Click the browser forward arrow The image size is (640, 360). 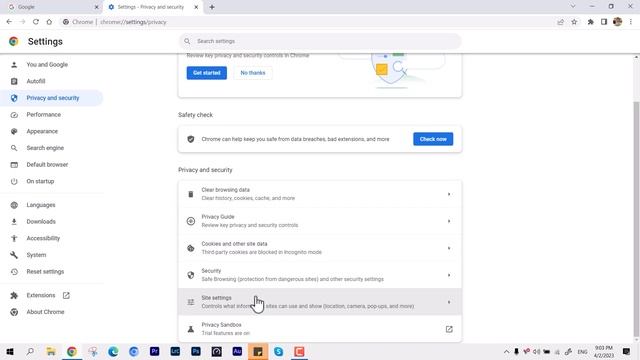pos(22,22)
